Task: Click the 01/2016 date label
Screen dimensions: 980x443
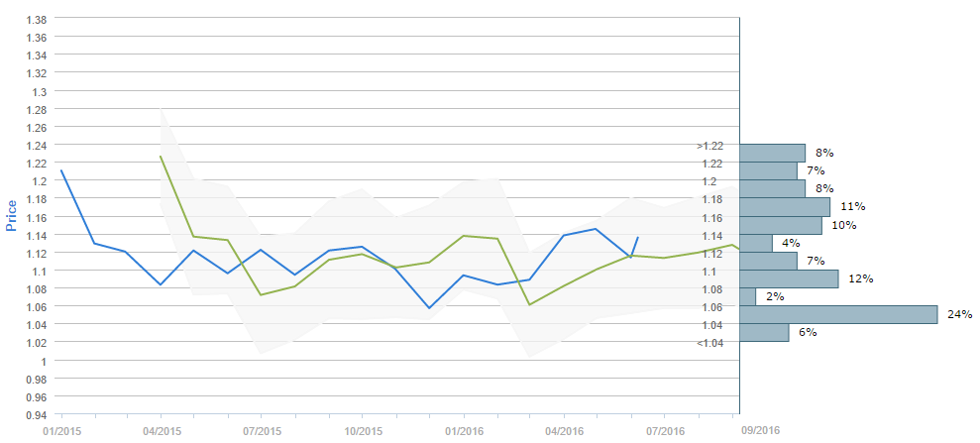Action: click(464, 431)
